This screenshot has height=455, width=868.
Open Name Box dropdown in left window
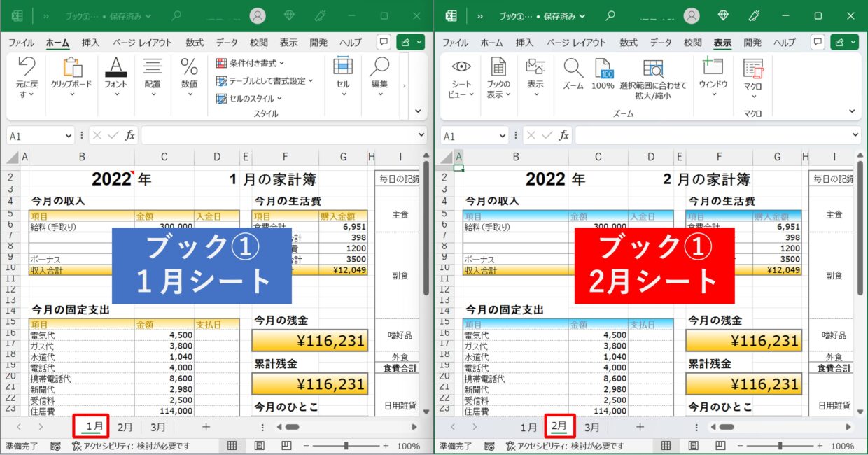pyautogui.click(x=68, y=136)
